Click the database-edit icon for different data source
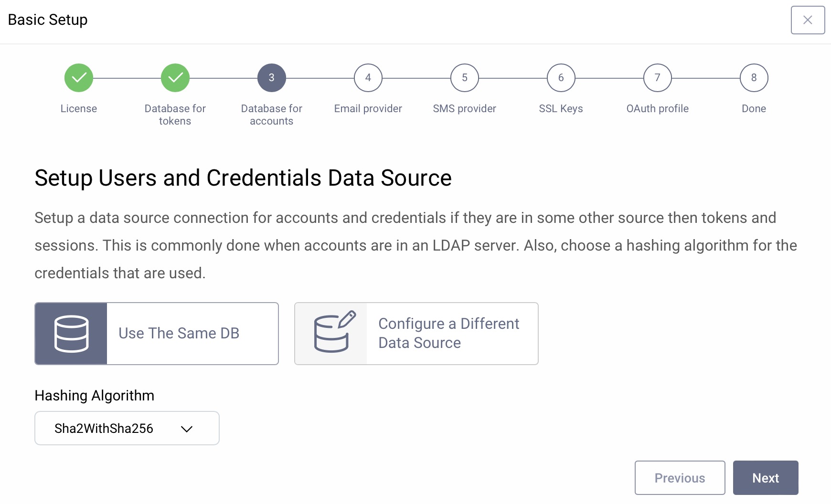 click(x=333, y=333)
